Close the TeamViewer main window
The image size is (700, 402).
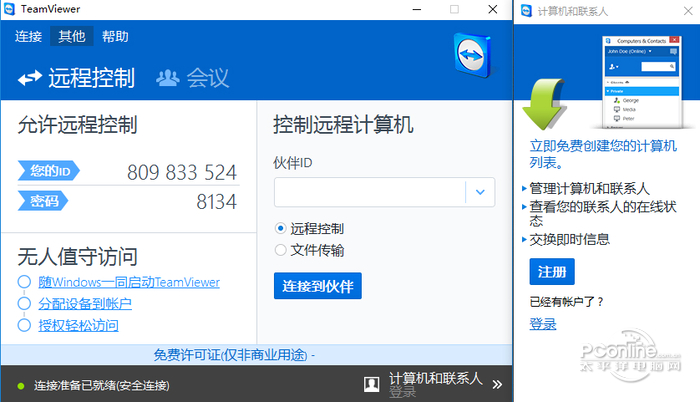(492, 9)
